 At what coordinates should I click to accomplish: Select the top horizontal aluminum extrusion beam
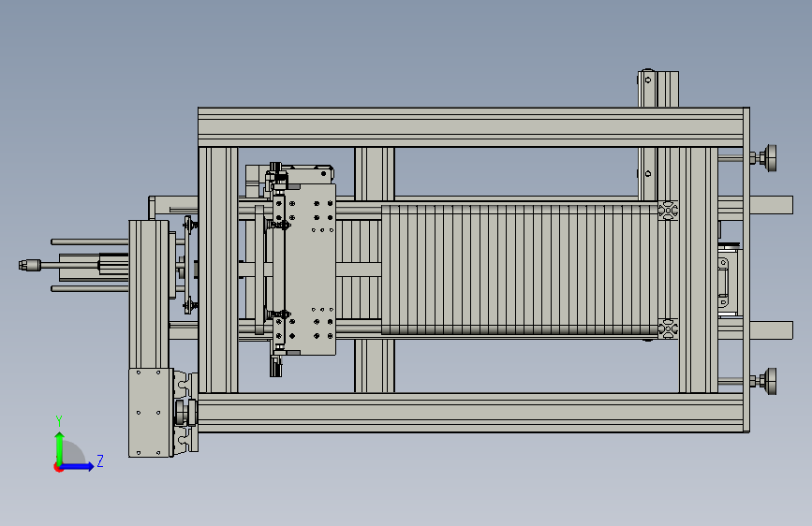coord(471,127)
